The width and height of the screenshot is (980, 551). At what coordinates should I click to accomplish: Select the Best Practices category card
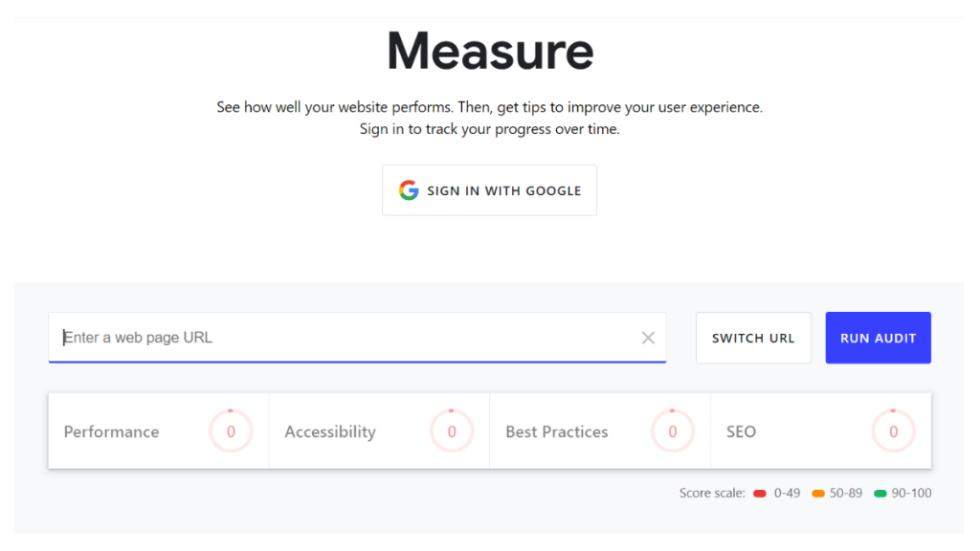[600, 431]
